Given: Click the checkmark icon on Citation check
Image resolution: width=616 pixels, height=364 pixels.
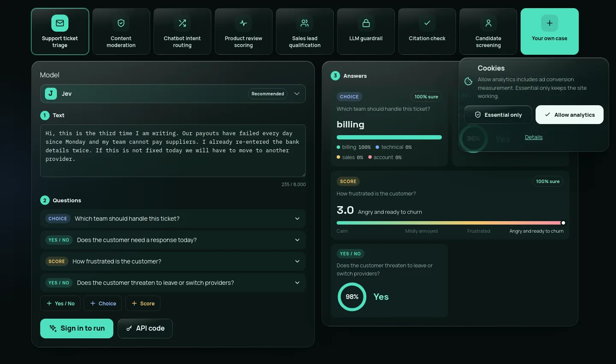Looking at the screenshot, I should tap(427, 23).
